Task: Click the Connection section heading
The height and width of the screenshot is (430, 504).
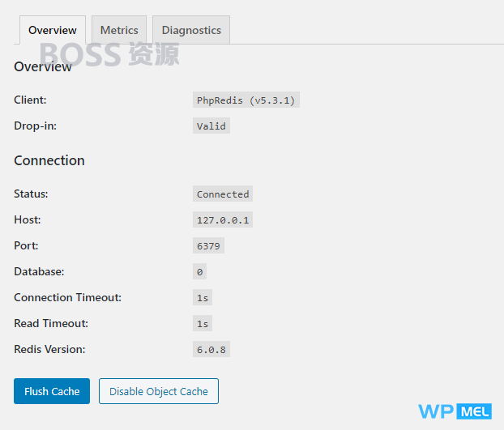Action: 49,160
